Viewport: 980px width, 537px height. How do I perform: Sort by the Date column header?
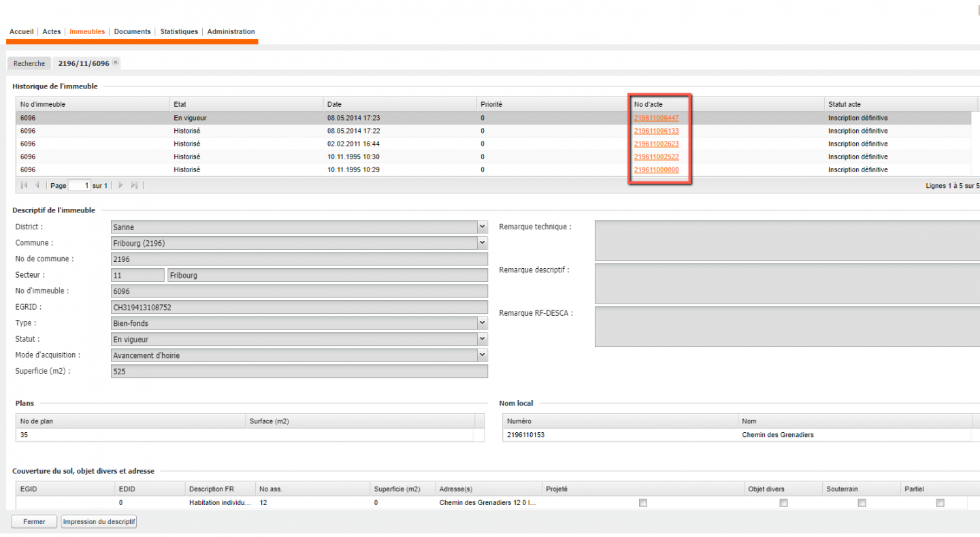(x=334, y=104)
